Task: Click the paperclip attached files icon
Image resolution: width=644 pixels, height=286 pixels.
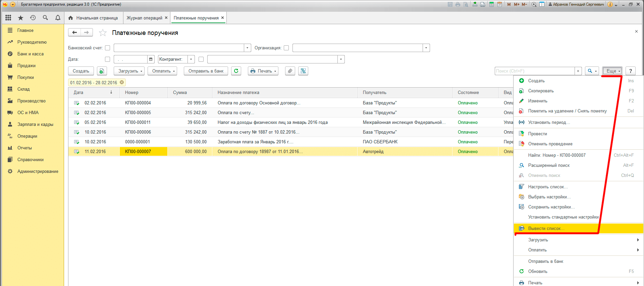Action: tap(290, 71)
